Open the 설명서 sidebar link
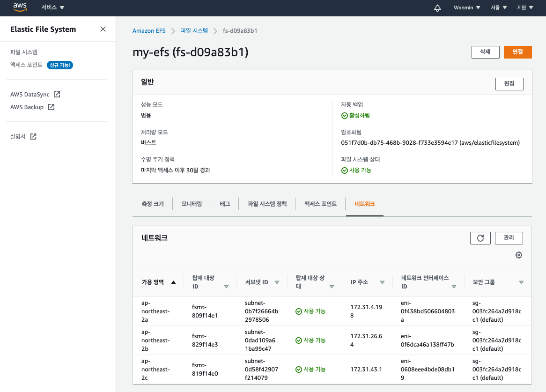Image resolution: width=546 pixels, height=392 pixels. tap(18, 136)
